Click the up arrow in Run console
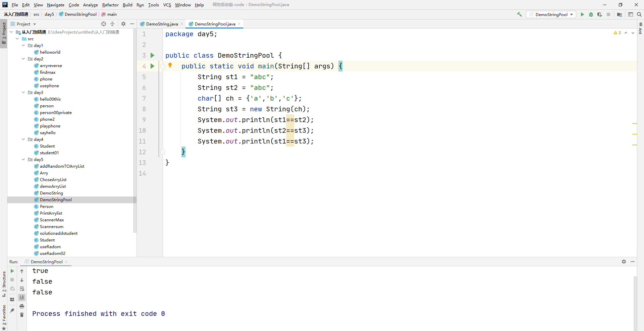 (22, 271)
